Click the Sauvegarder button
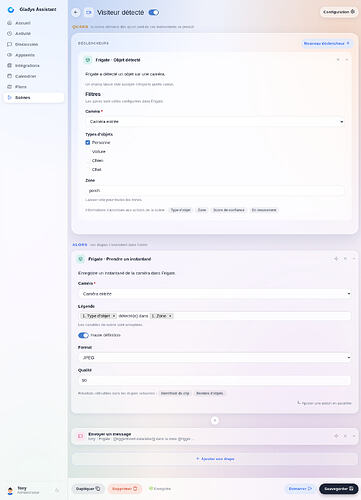The width and height of the screenshot is (361, 500). pos(339,489)
